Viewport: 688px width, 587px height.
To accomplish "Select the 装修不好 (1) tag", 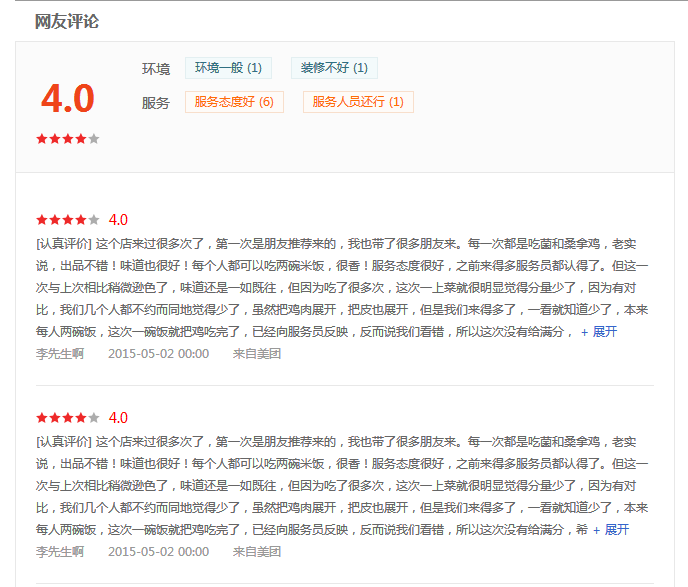I will (334, 68).
